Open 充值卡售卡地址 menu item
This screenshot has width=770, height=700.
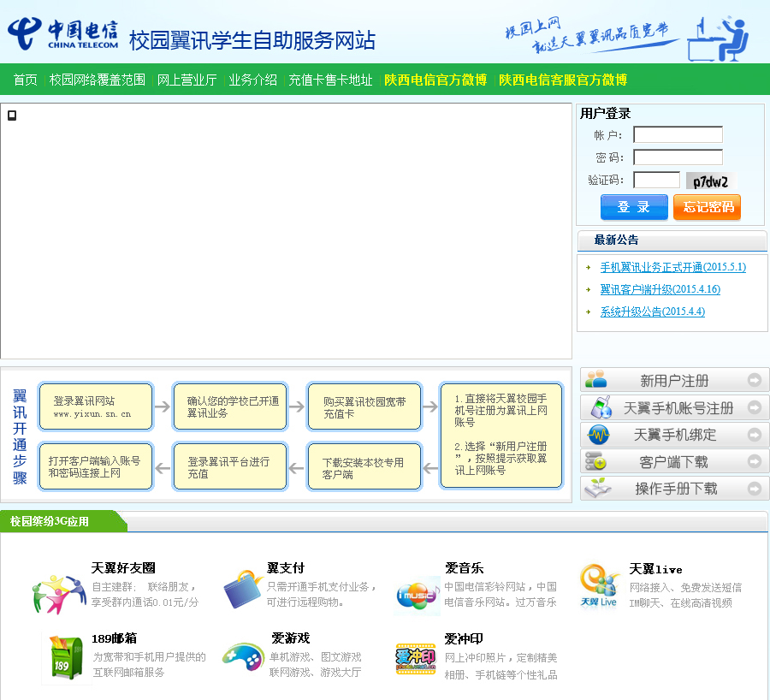330,80
